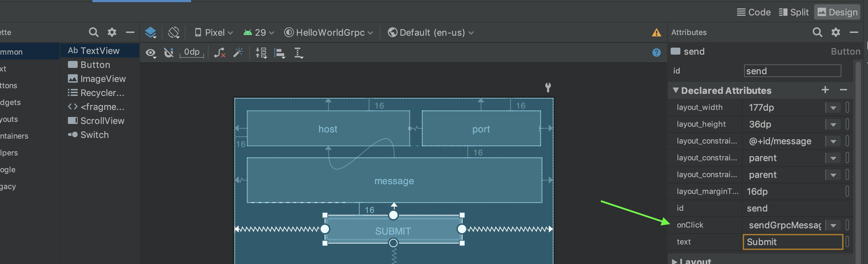Image resolution: width=868 pixels, height=264 pixels.
Task: Toggle the View Options eye icon
Action: pos(151,53)
